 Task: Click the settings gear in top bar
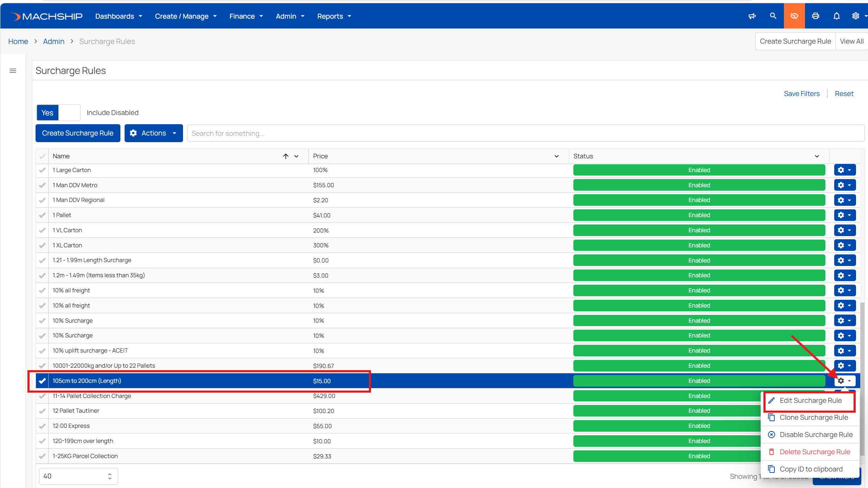(x=856, y=16)
